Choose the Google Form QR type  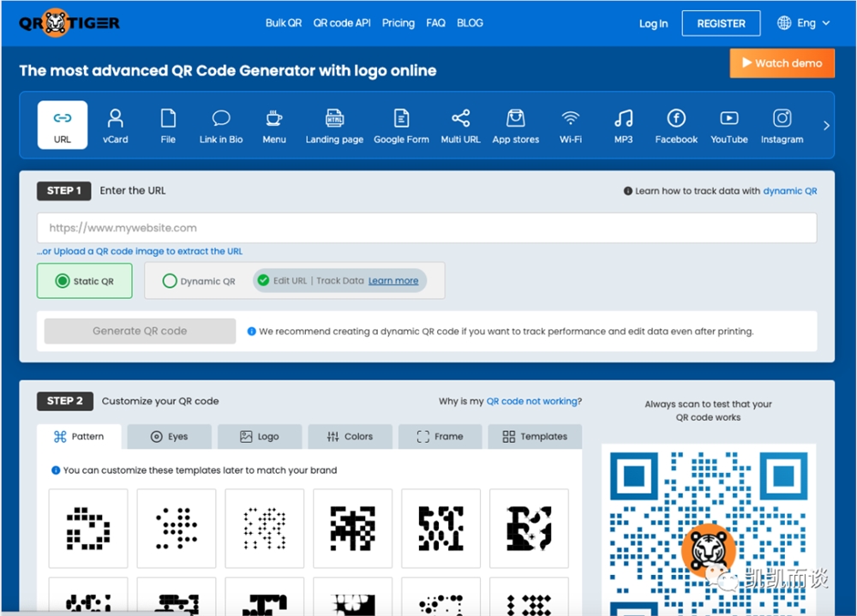[x=401, y=126]
